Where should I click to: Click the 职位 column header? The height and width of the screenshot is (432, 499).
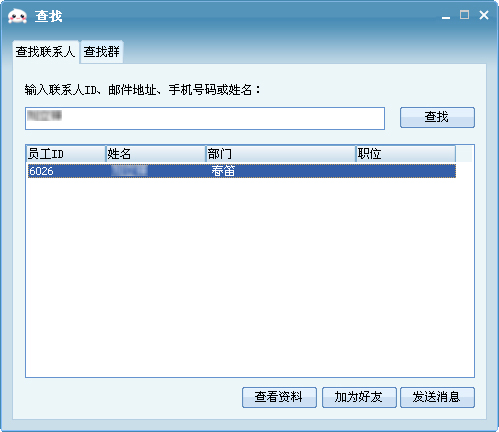pos(406,154)
